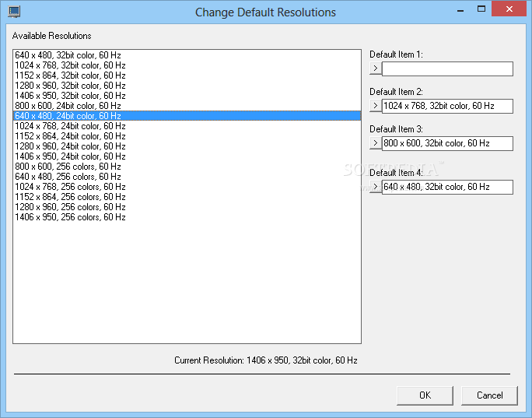Select 1406 x 950, 32bit color, 60 Hz

click(187, 96)
